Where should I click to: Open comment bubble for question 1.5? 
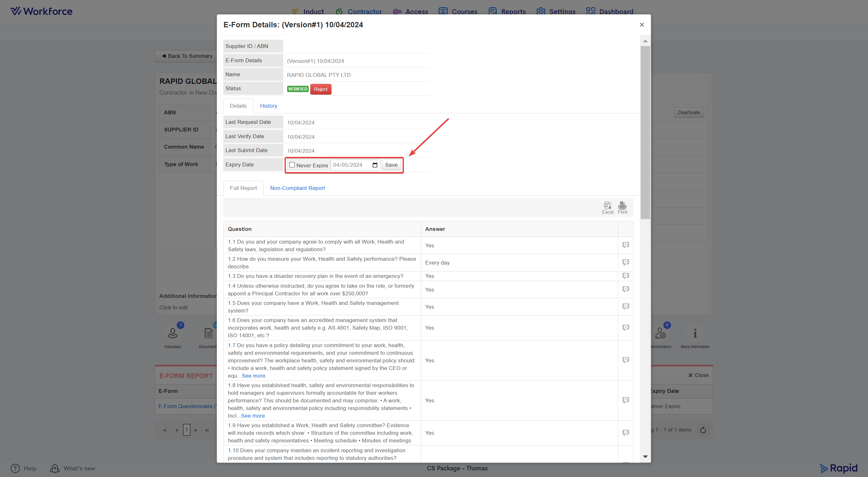pyautogui.click(x=625, y=306)
